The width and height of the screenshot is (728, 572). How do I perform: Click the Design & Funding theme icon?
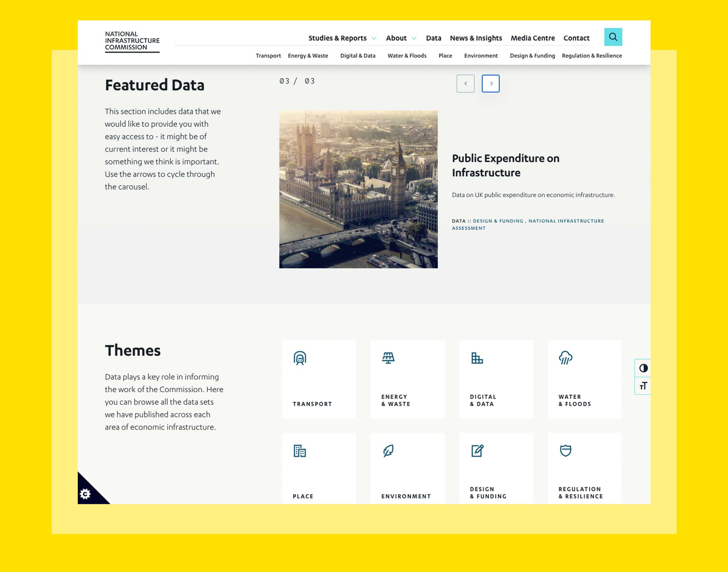pyautogui.click(x=477, y=450)
